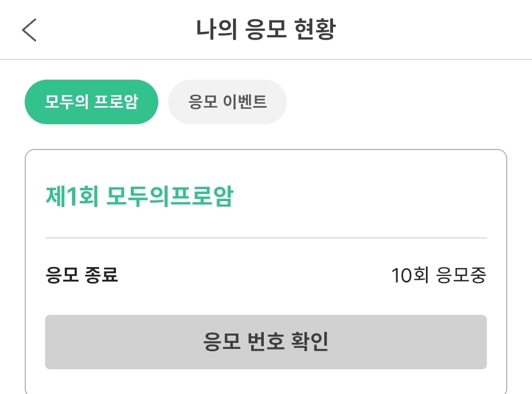Return to the previous screen via the chevron
Viewport: 532px width, 394px height.
click(29, 30)
